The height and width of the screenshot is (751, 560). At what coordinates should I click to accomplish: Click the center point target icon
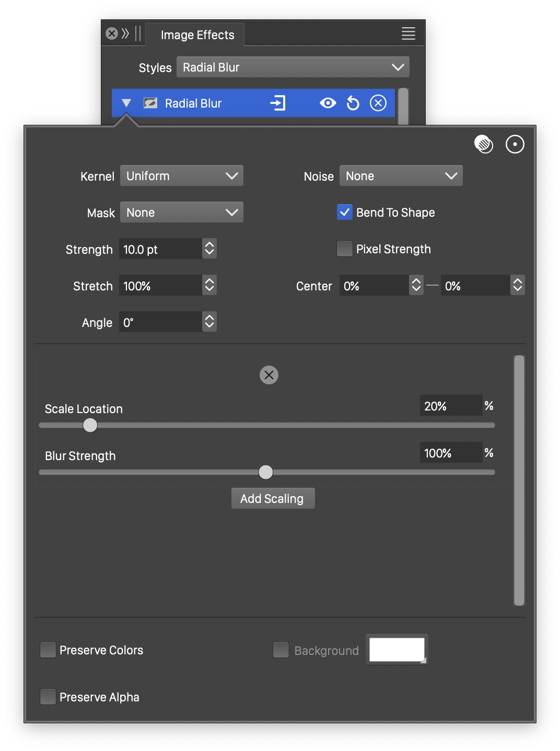(515, 144)
